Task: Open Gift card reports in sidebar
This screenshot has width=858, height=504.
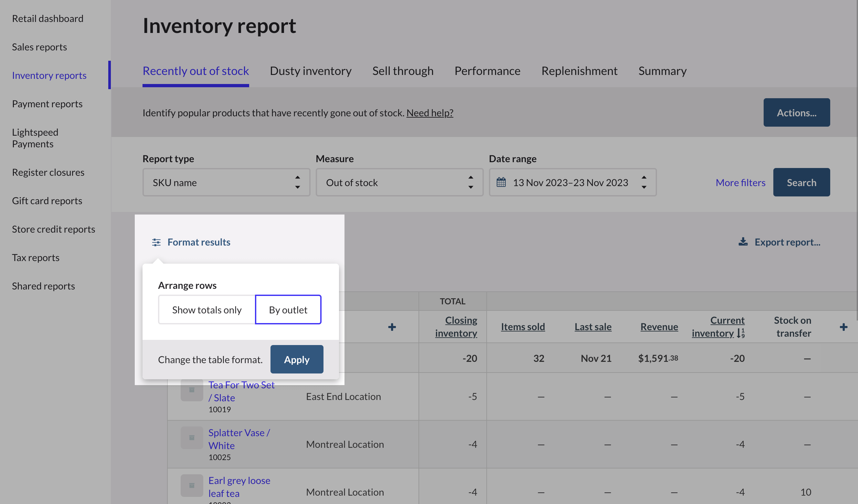Action: (47, 200)
